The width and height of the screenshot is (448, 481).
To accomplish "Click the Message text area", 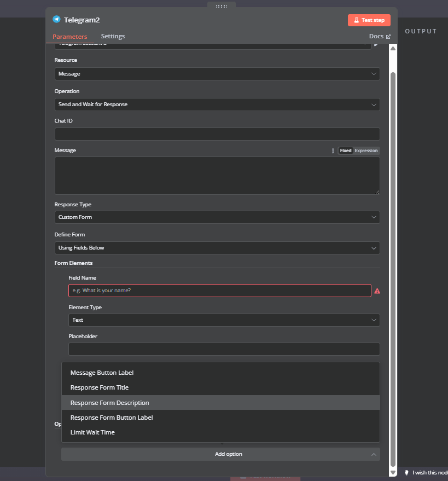I will click(x=217, y=176).
